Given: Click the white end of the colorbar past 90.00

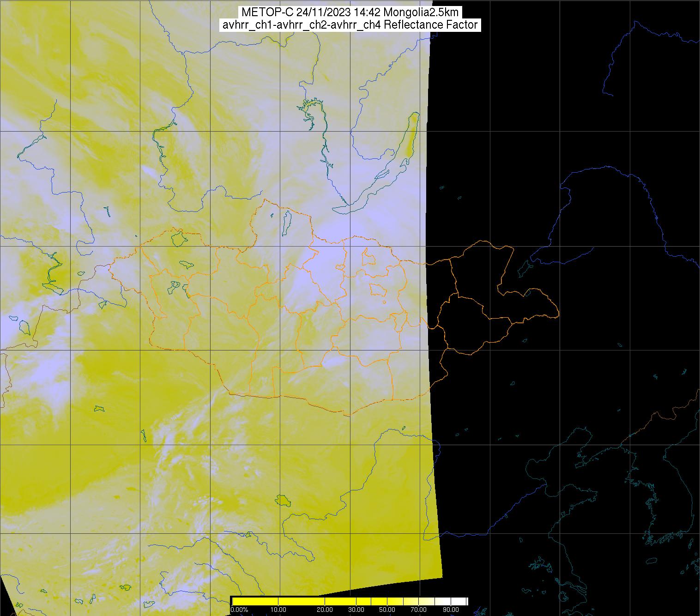Looking at the screenshot, I should pos(459,601).
